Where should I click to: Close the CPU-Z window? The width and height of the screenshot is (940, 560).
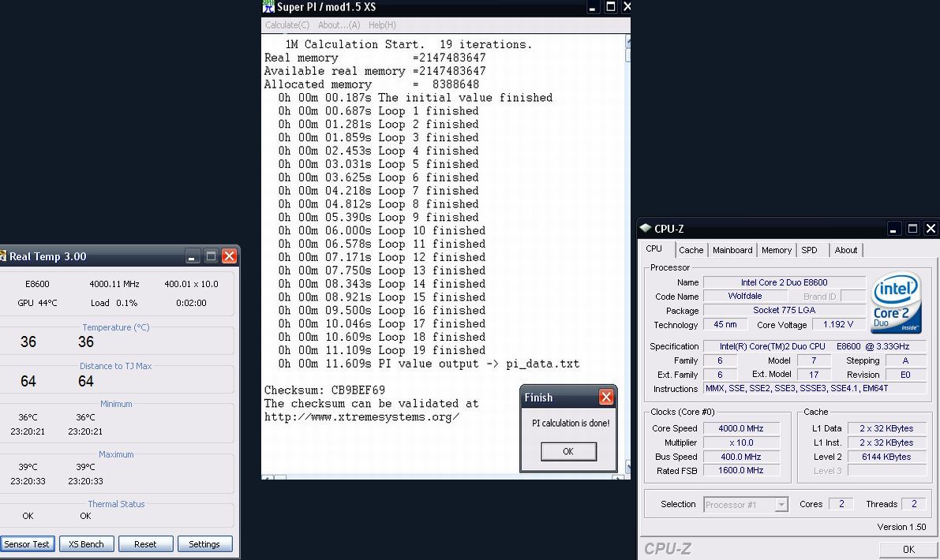point(931,229)
